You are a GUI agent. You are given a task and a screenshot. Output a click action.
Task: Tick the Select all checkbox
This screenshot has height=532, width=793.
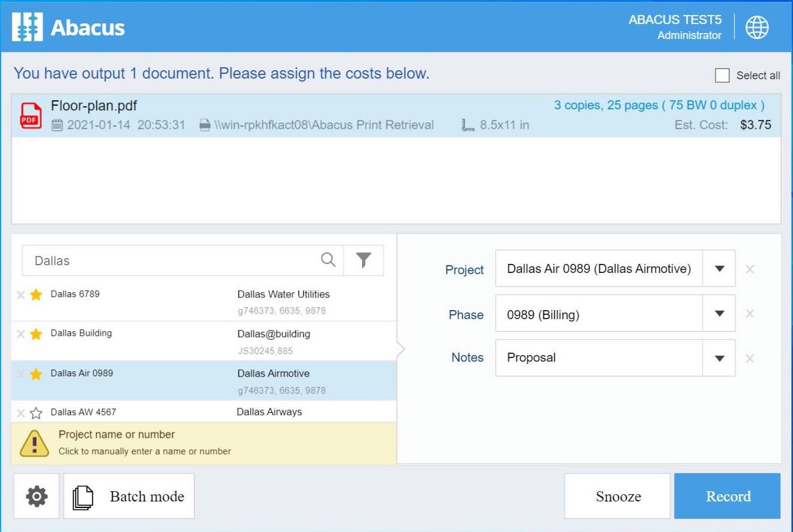point(722,75)
